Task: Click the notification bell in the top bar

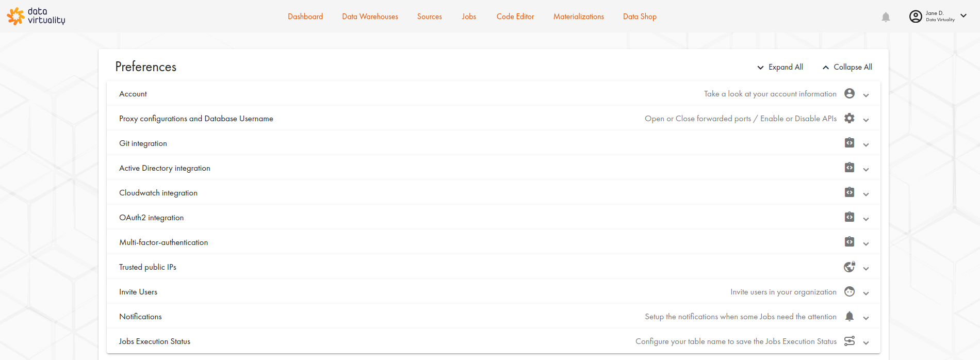Action: (886, 17)
